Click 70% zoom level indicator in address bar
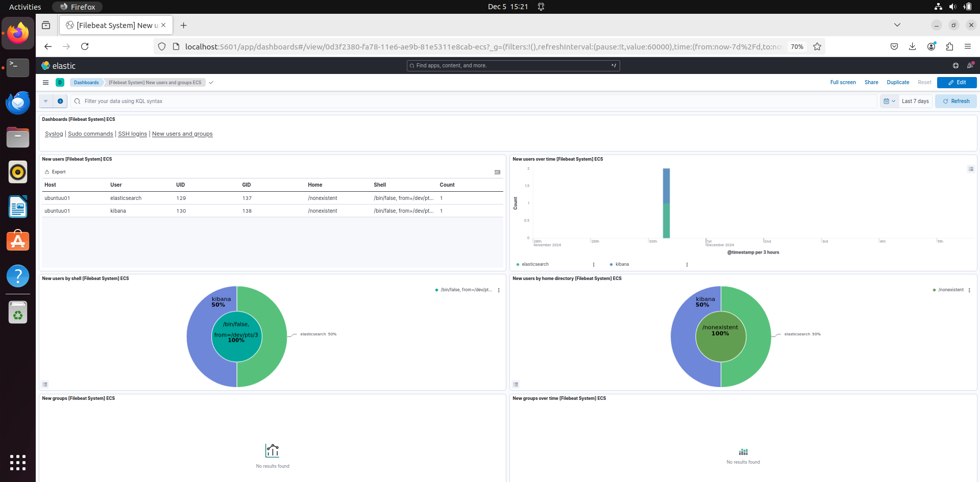The width and height of the screenshot is (980, 482). pyautogui.click(x=797, y=46)
